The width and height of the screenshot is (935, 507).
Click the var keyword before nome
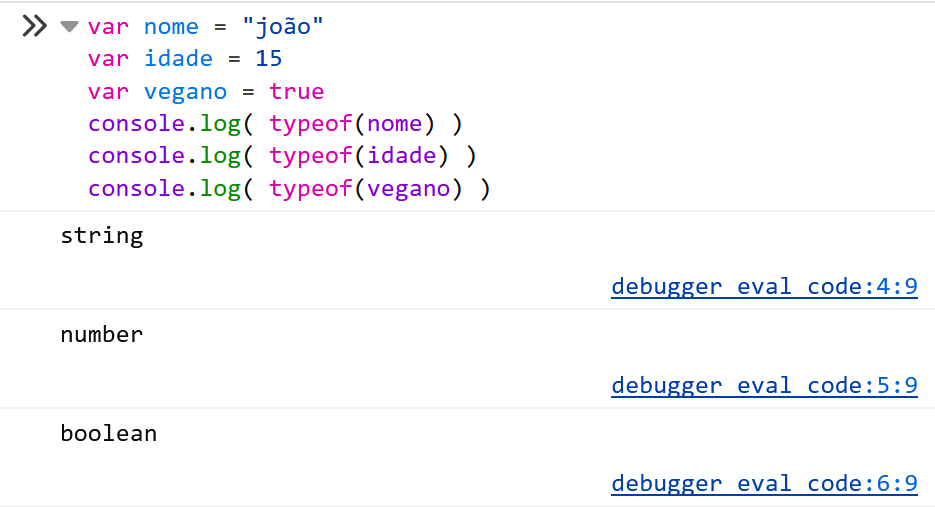click(108, 27)
